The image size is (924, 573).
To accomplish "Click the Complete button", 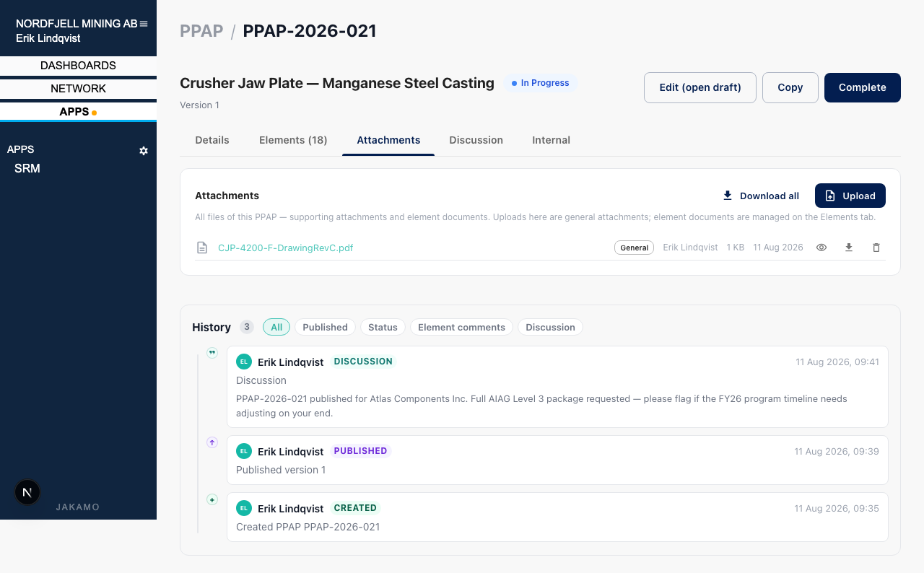I will click(863, 87).
